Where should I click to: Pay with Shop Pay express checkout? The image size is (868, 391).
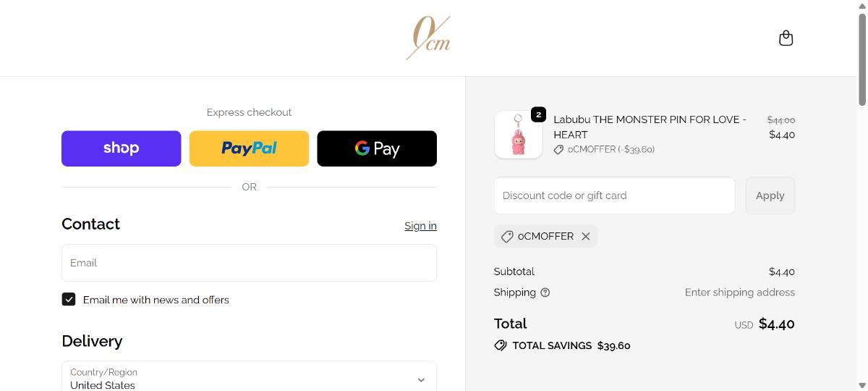pos(121,148)
